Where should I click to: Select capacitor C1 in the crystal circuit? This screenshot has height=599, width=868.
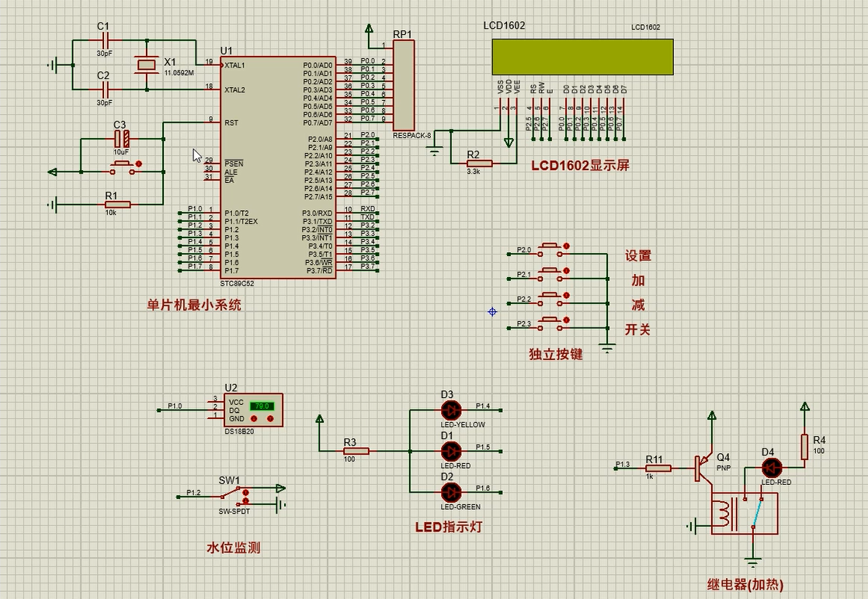[x=105, y=40]
